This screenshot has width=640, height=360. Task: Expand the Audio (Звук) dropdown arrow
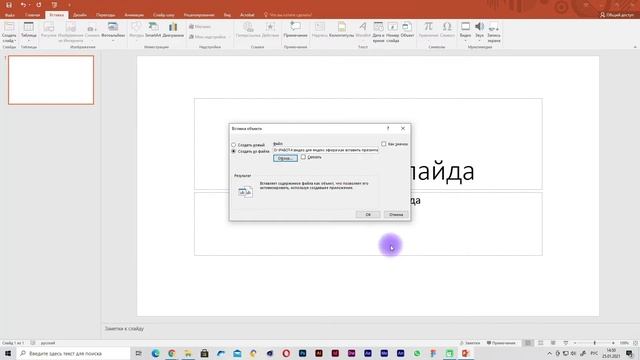[480, 41]
